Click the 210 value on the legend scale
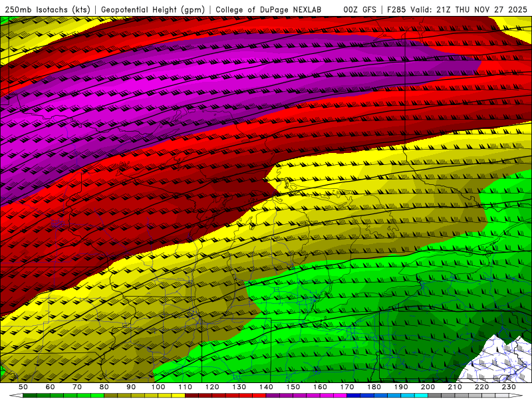The height and width of the screenshot is (399, 532). 455,387
